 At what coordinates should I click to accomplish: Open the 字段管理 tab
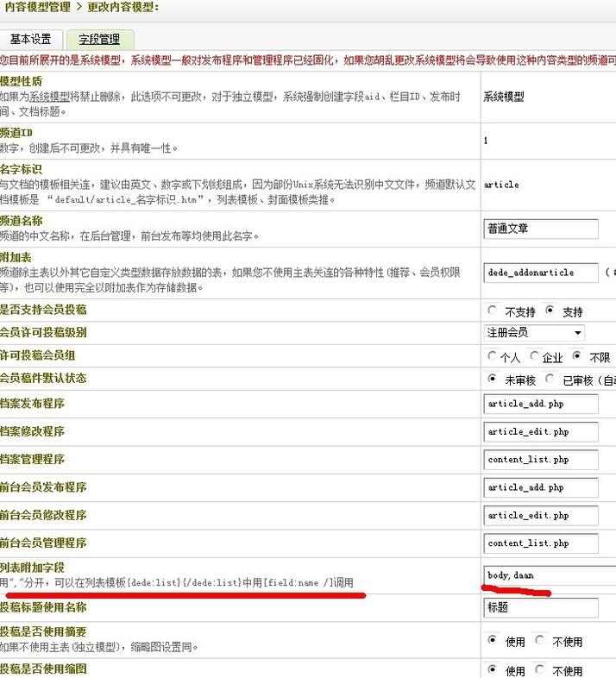tap(99, 40)
